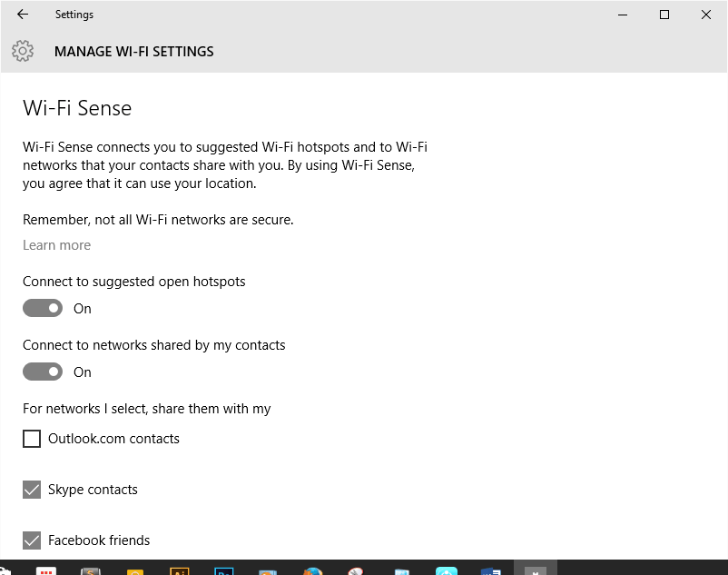Open the Learn more link
Viewport: 728px width, 575px height.
[x=56, y=245]
